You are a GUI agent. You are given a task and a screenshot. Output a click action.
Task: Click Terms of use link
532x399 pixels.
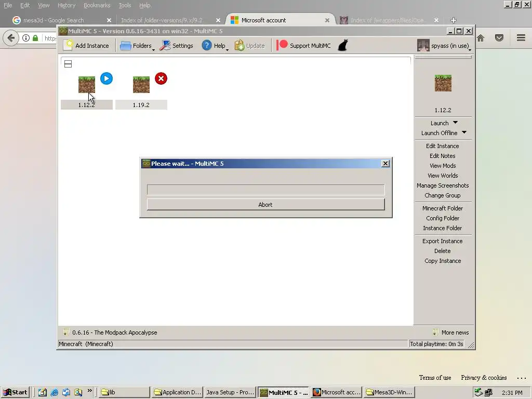click(435, 378)
